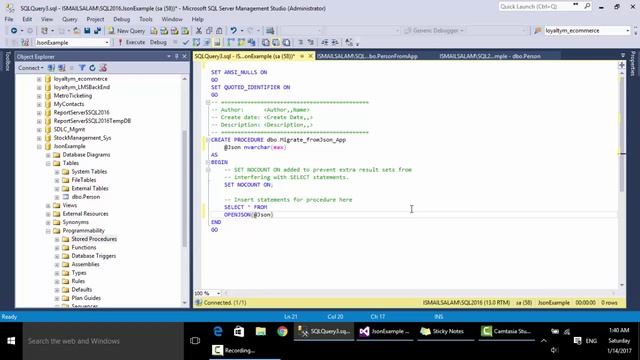Click the Windows Start button
The height and width of the screenshot is (360, 640).
pyautogui.click(x=11, y=341)
